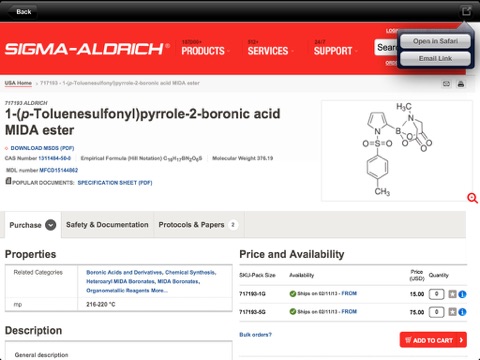This screenshot has height=360, width=480.
Task: Expand related categories with More...
Action: coord(159,290)
